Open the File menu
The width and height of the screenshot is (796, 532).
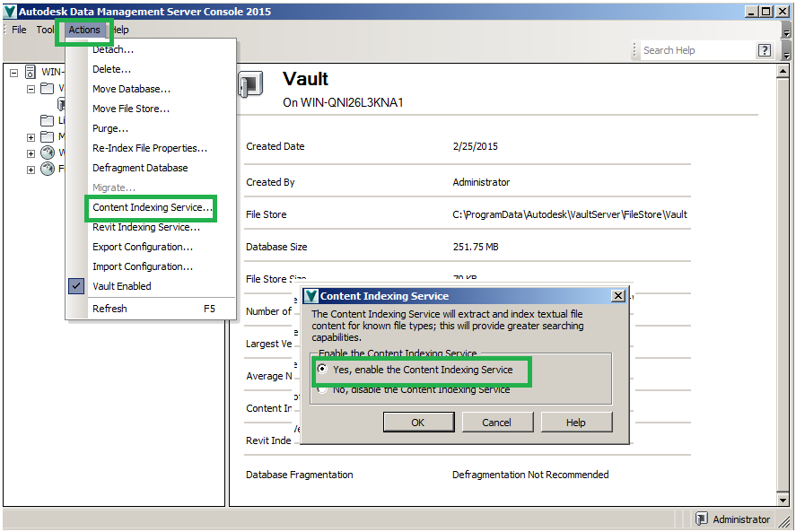coord(19,30)
